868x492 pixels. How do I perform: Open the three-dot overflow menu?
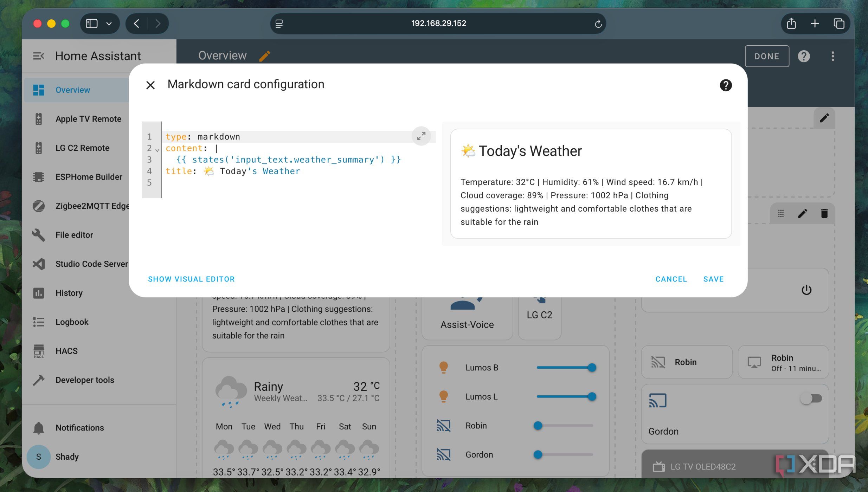pos(832,56)
